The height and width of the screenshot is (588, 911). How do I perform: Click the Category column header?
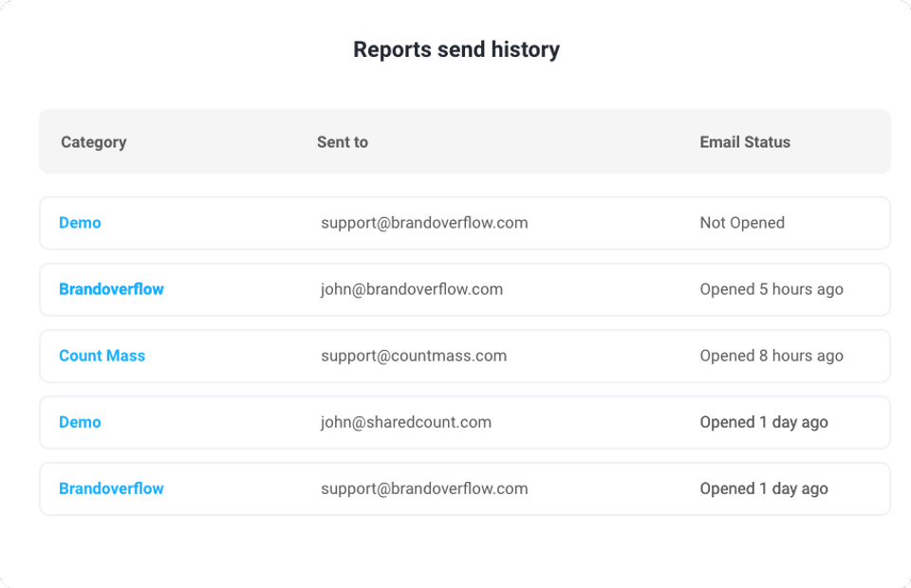click(93, 142)
